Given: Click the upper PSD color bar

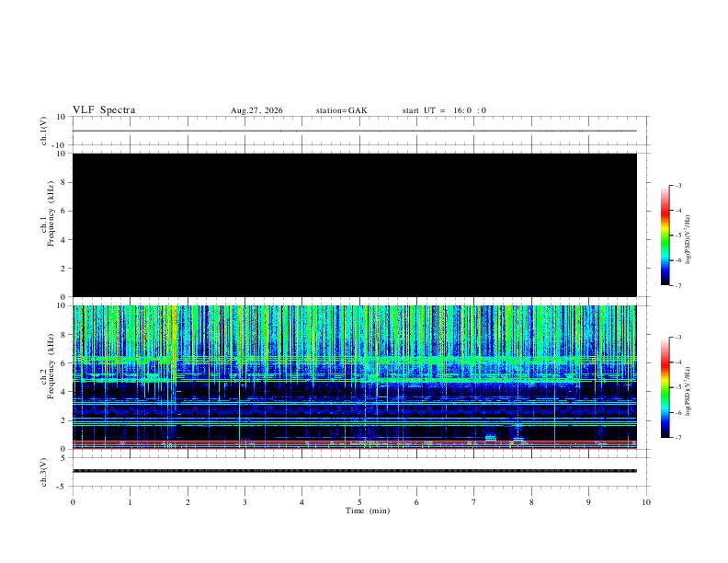Looking at the screenshot, I should pyautogui.click(x=665, y=236).
